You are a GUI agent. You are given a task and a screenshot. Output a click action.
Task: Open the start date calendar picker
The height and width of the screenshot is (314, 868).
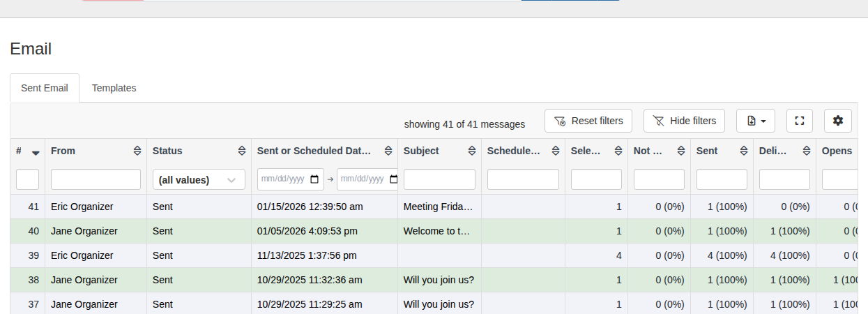314,179
